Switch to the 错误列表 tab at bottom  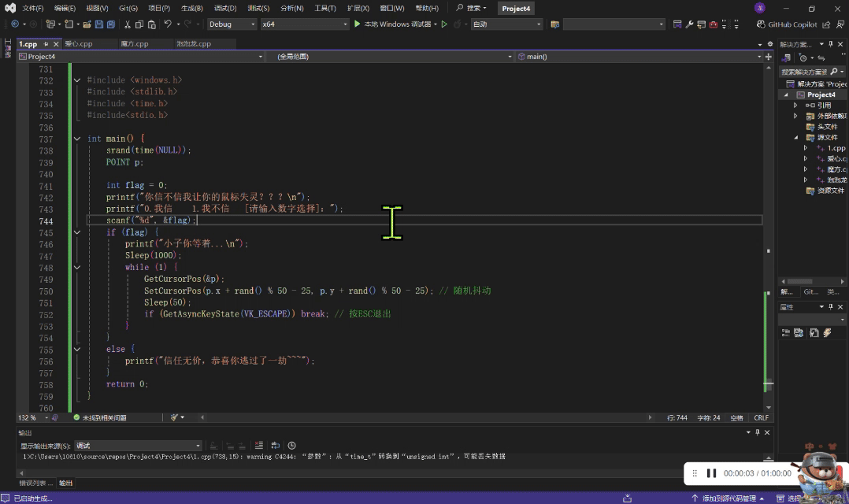point(35,483)
